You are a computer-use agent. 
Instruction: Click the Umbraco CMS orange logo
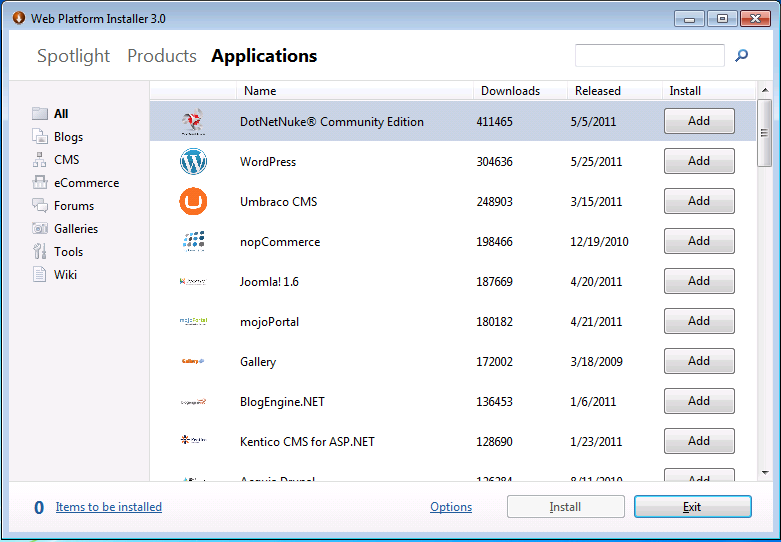click(x=193, y=201)
